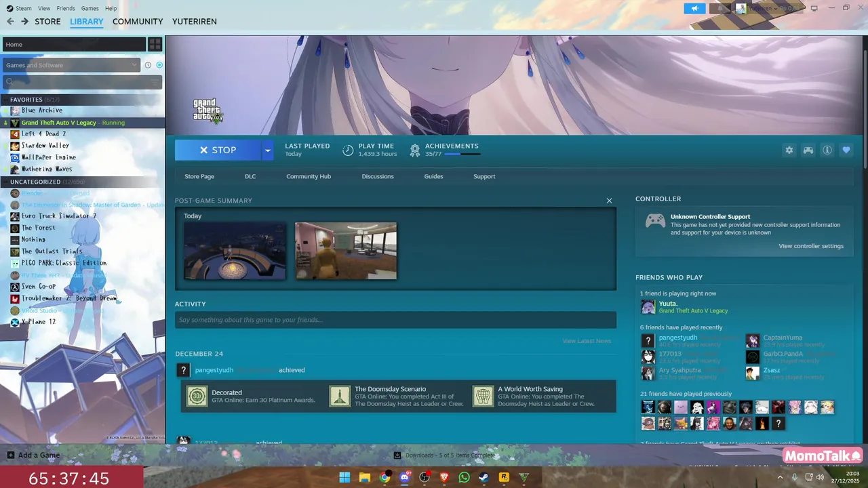
Task: Open the Games menu
Action: (x=90, y=8)
